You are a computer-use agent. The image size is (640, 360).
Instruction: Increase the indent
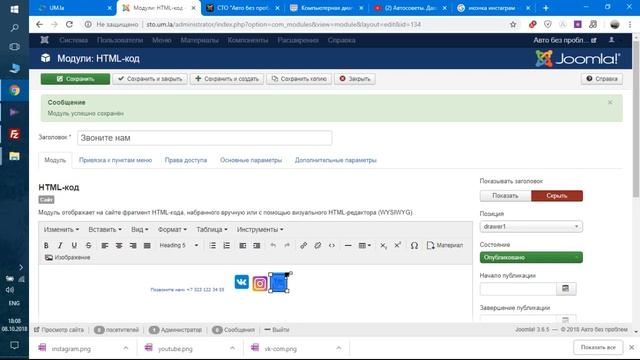tap(256, 245)
